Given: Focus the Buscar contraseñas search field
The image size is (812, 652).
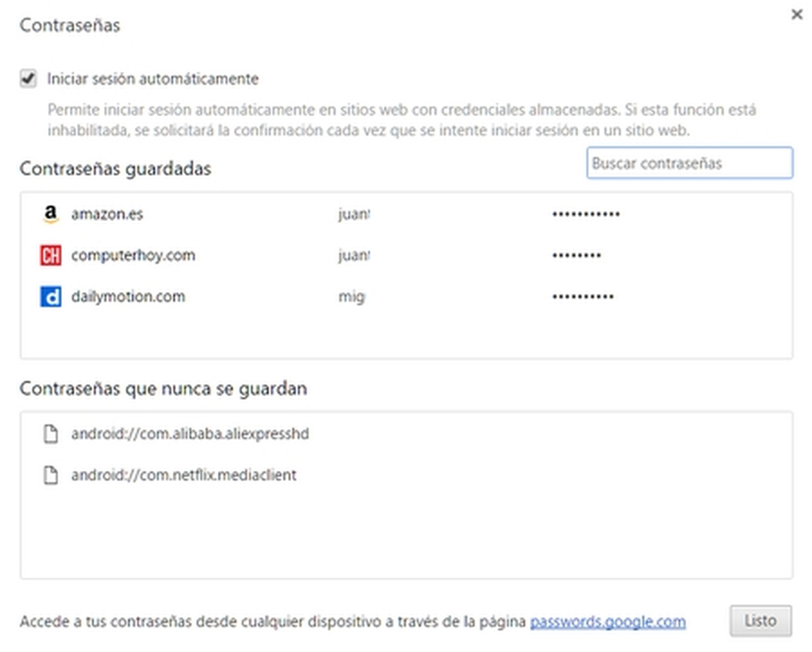Looking at the screenshot, I should click(689, 163).
